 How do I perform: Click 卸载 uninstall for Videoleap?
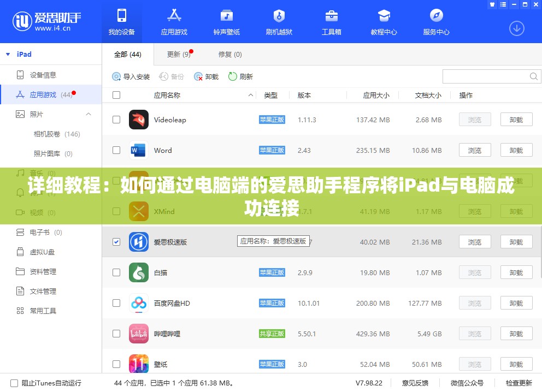[x=516, y=120]
